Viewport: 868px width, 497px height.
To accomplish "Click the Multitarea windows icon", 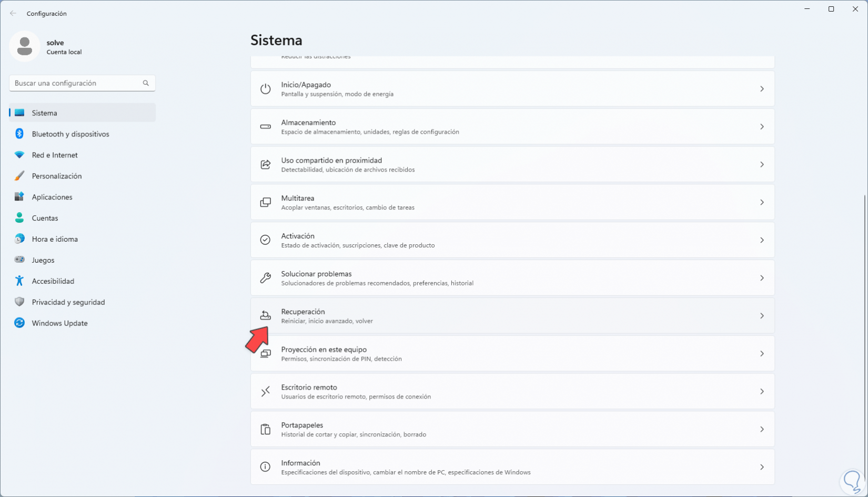I will click(266, 203).
